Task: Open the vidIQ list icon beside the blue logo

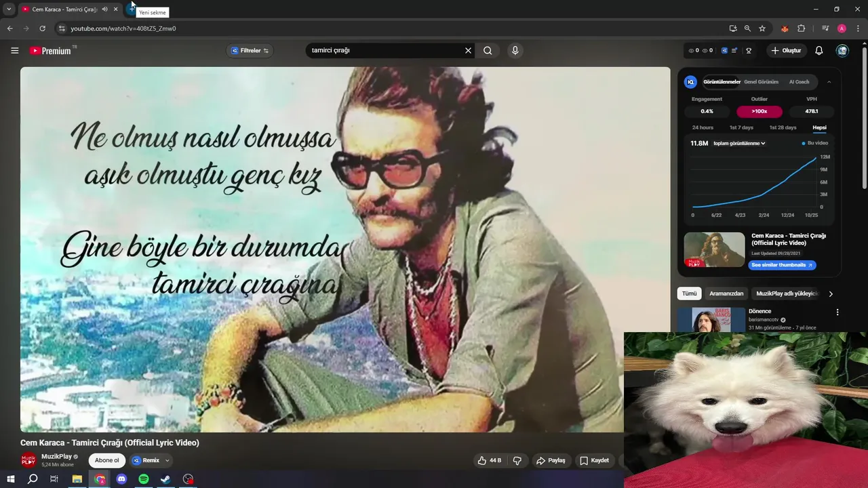Action: coord(734,50)
